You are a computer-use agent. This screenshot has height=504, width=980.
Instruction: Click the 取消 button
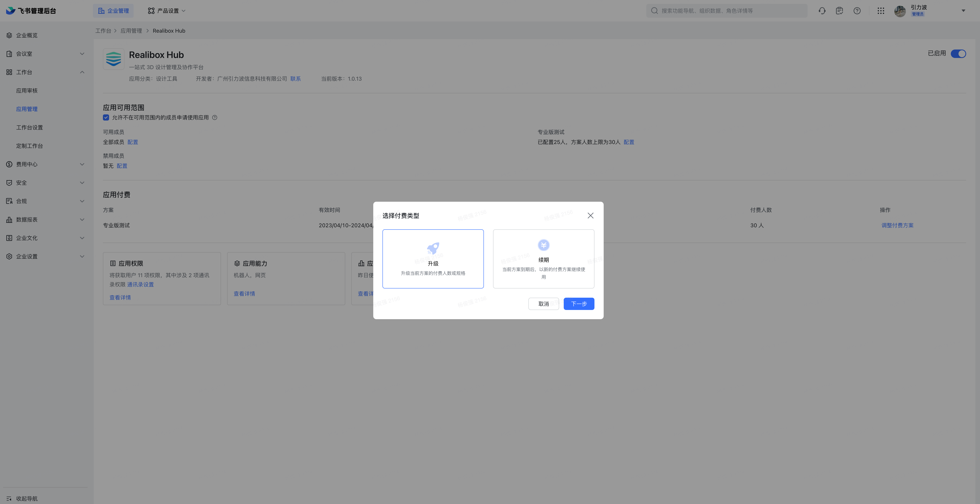click(543, 304)
